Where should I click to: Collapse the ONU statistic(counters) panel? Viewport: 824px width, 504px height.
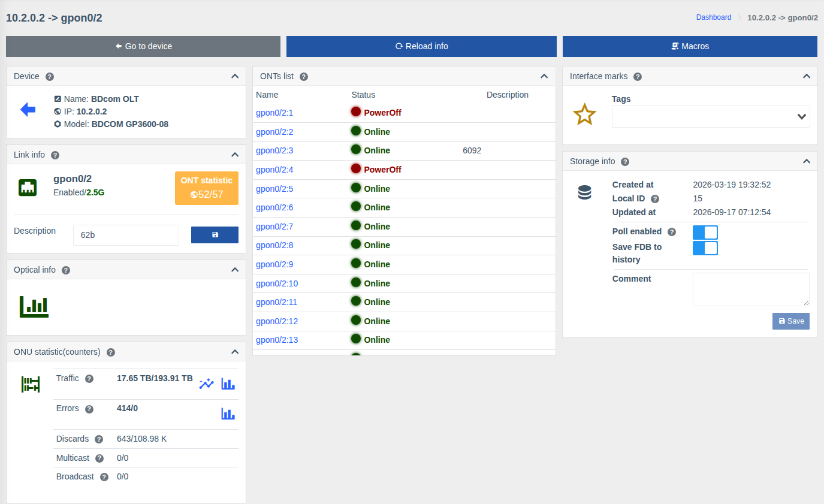point(235,352)
